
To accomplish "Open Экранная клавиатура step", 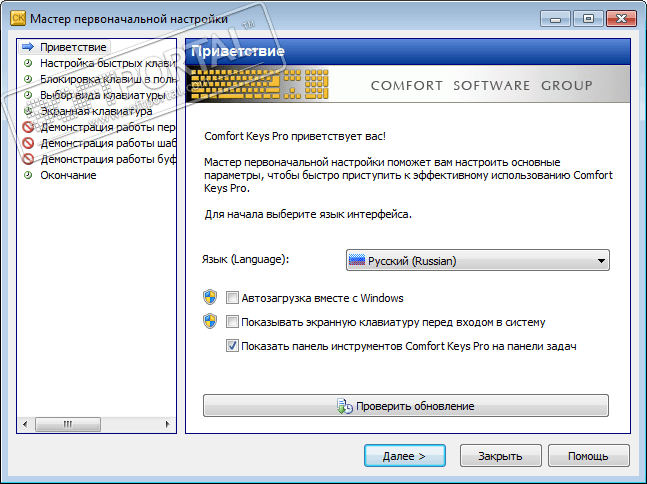I will coord(96,111).
